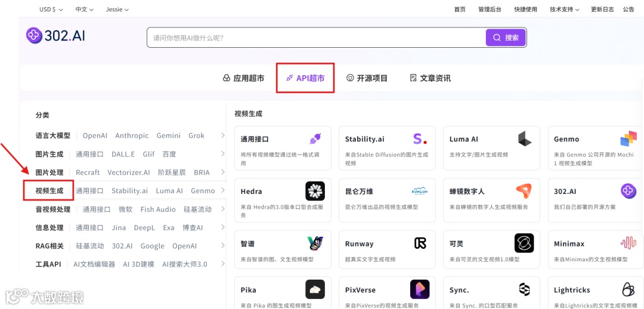Open the 中文 language dropdown

click(85, 10)
